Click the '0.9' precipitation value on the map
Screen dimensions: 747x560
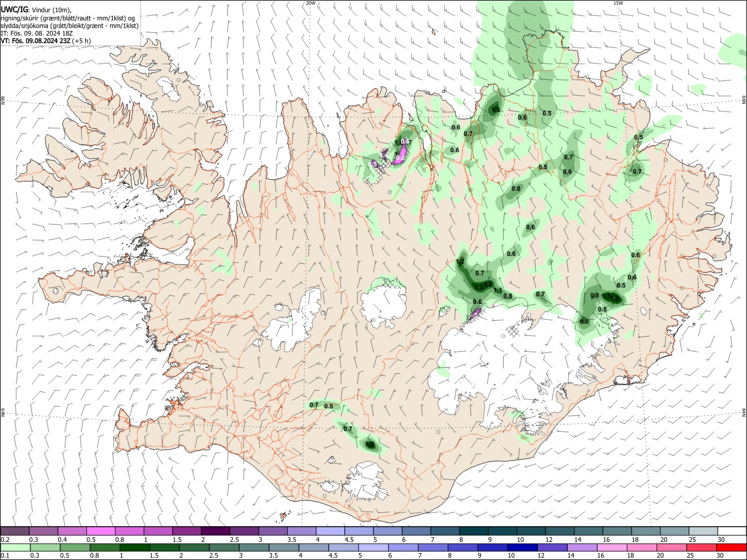[x=584, y=322]
